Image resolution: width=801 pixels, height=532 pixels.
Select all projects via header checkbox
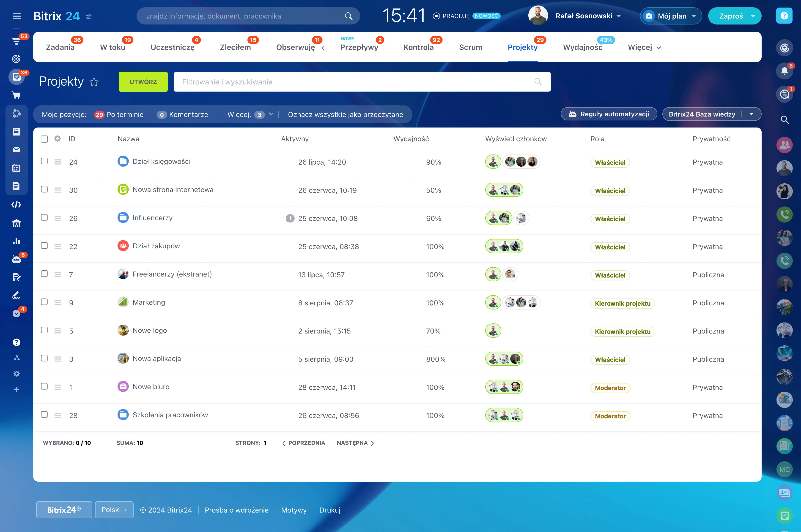[44, 139]
